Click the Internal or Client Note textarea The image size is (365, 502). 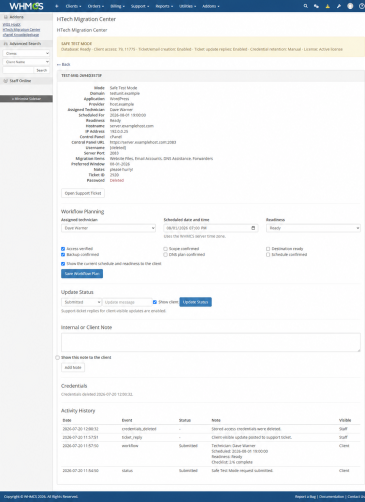[211, 342]
